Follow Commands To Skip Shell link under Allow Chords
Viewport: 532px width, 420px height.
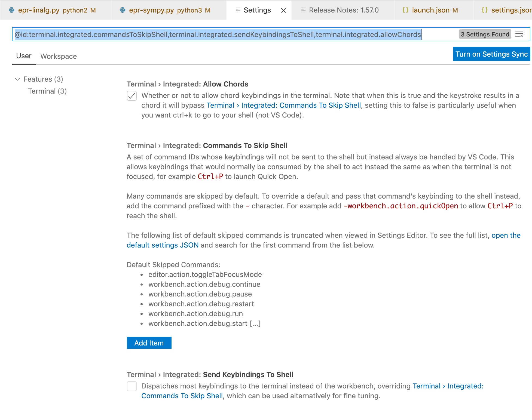tap(283, 105)
